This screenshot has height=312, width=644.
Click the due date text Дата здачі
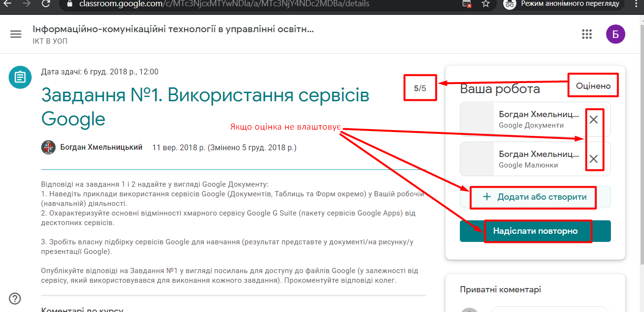(x=100, y=72)
